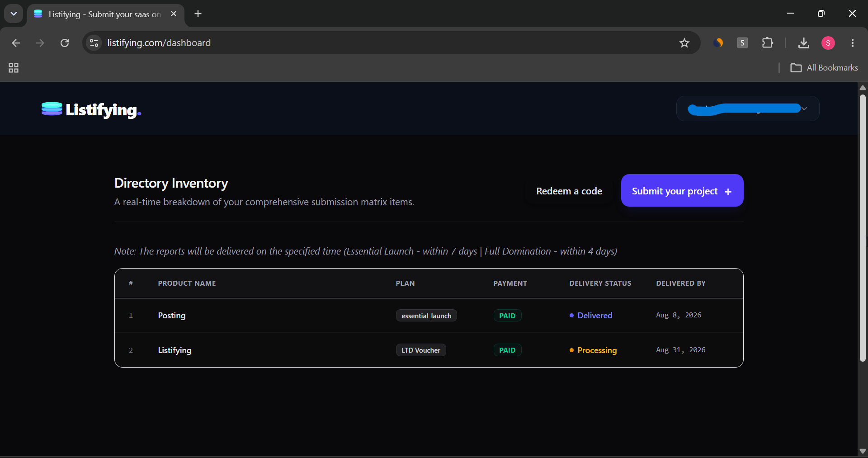The height and width of the screenshot is (458, 868).
Task: Click the browser forward arrow
Action: [x=40, y=43]
